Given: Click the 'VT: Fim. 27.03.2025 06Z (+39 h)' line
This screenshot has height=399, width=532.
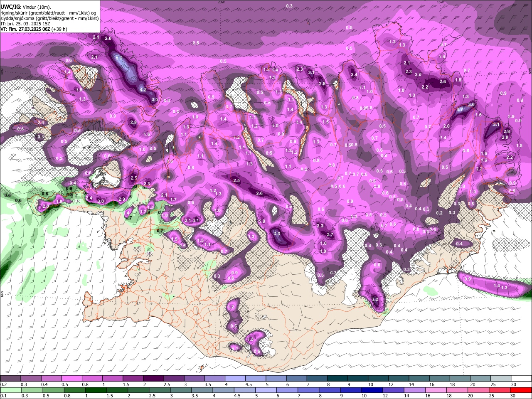Looking at the screenshot, I should point(34,29).
